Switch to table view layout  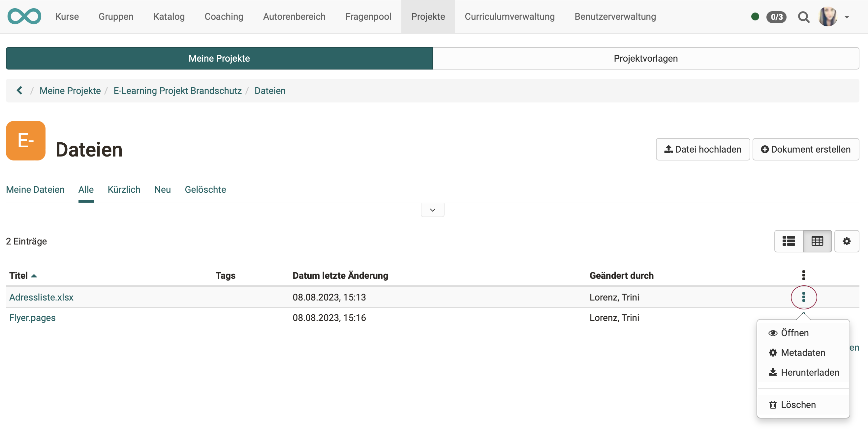click(817, 241)
